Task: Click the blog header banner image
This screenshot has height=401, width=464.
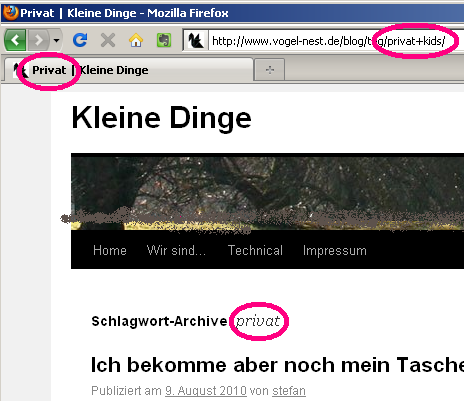Action: tap(267, 193)
